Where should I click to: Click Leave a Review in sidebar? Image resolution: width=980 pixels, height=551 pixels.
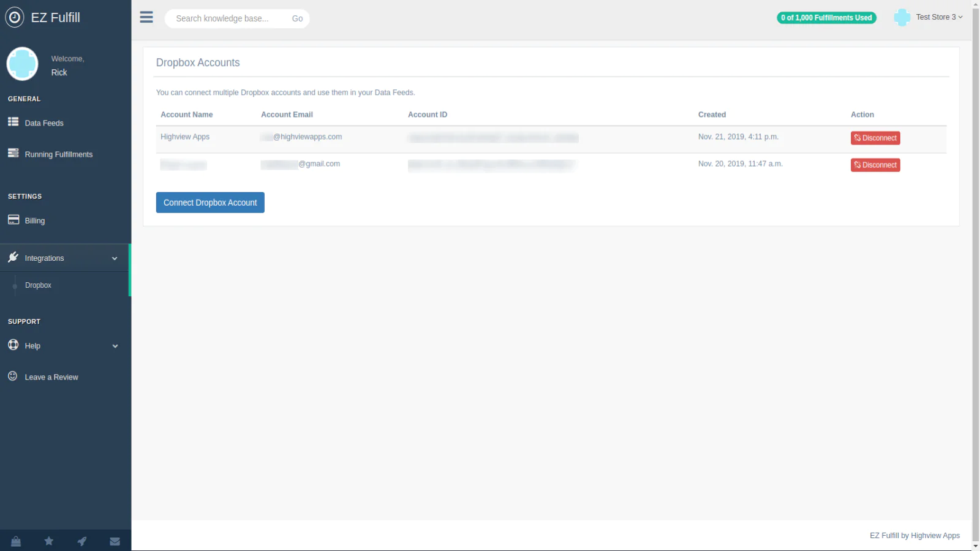click(51, 377)
